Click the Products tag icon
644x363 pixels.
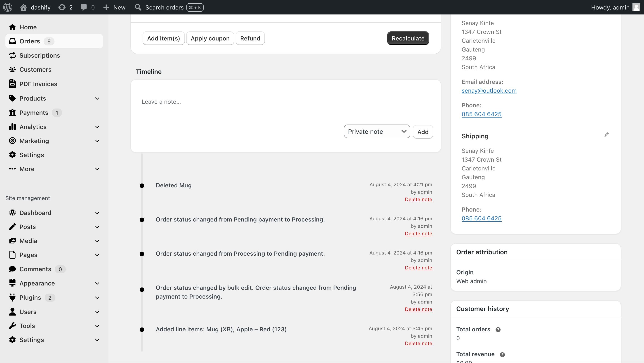(x=12, y=98)
